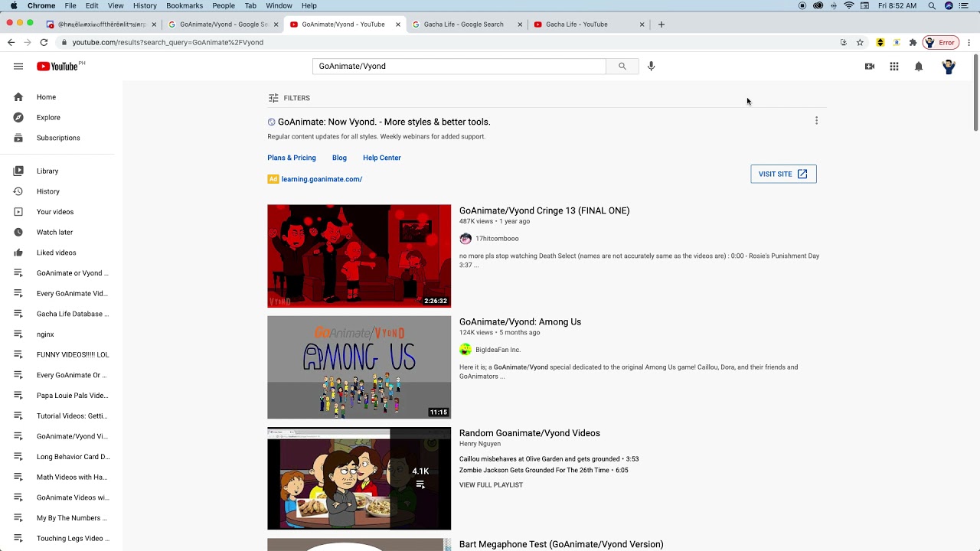The image size is (980, 551).
Task: Open GoAnimate/Vyond Cringe 13 video title
Action: click(544, 211)
